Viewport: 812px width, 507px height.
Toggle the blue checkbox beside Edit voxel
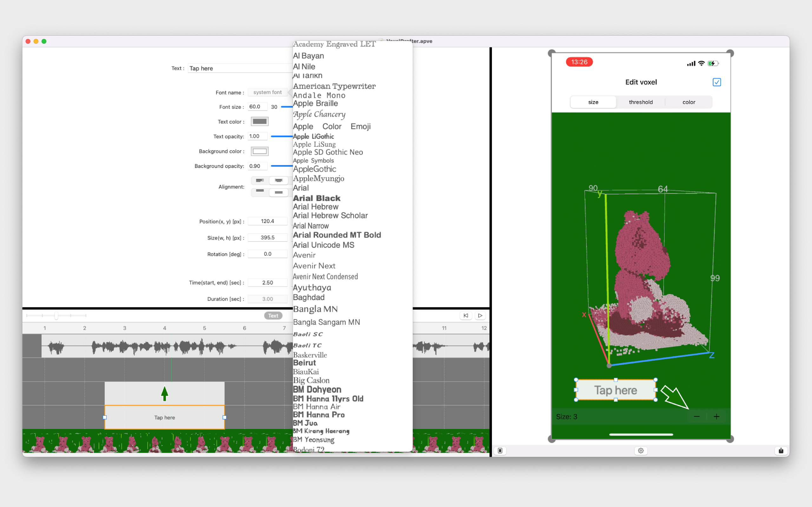pos(717,82)
